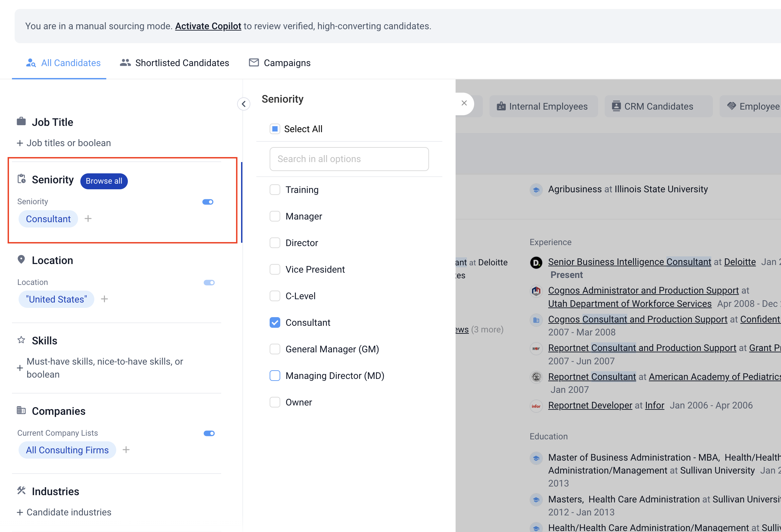The height and width of the screenshot is (532, 781).
Task: Click the Activate Copilot link
Action: point(208,26)
